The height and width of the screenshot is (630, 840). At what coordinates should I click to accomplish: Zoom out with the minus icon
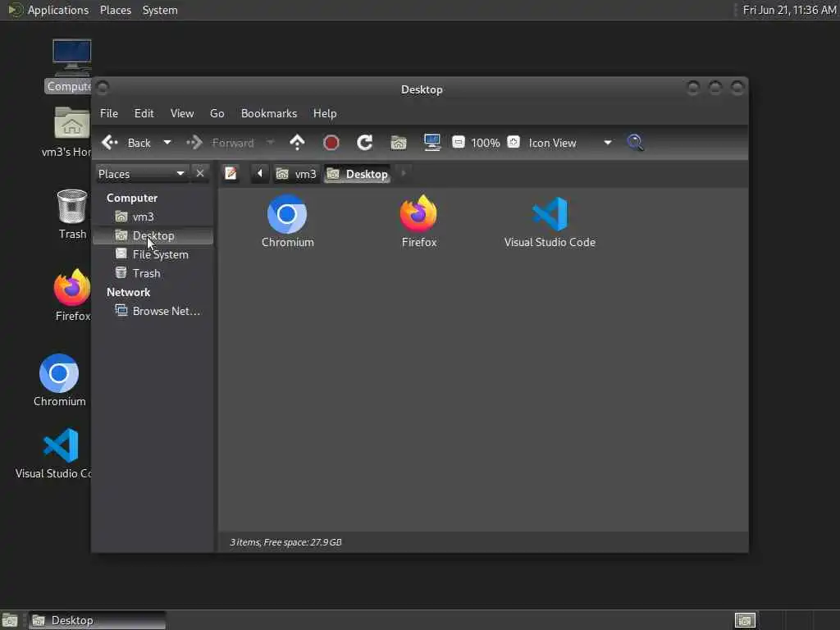(x=458, y=142)
